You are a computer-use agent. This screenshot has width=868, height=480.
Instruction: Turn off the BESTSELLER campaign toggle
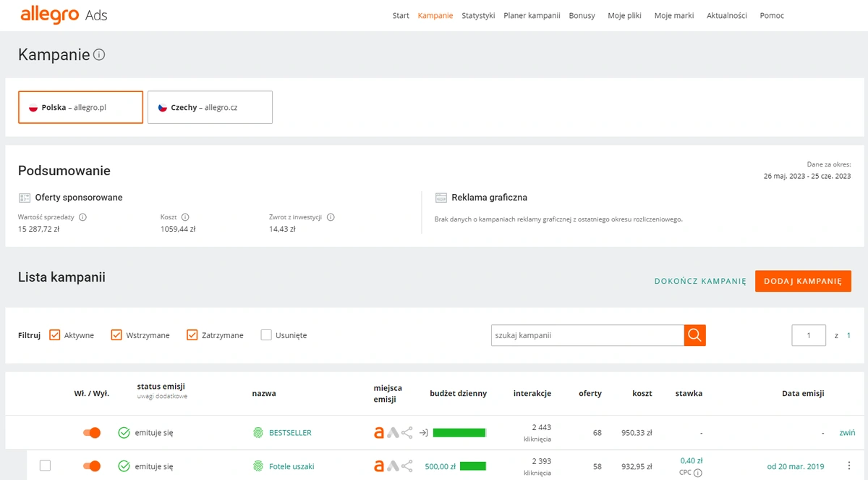pos(91,433)
